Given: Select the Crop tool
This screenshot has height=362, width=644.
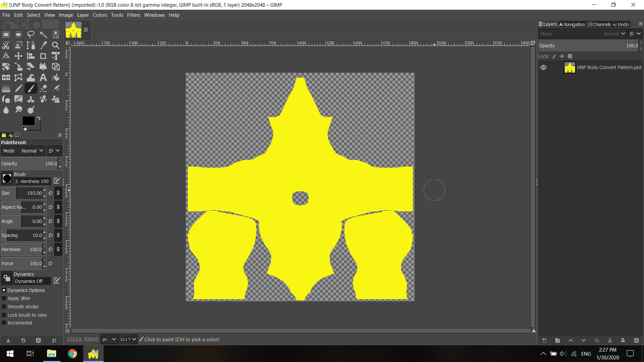Looking at the screenshot, I should [43, 56].
